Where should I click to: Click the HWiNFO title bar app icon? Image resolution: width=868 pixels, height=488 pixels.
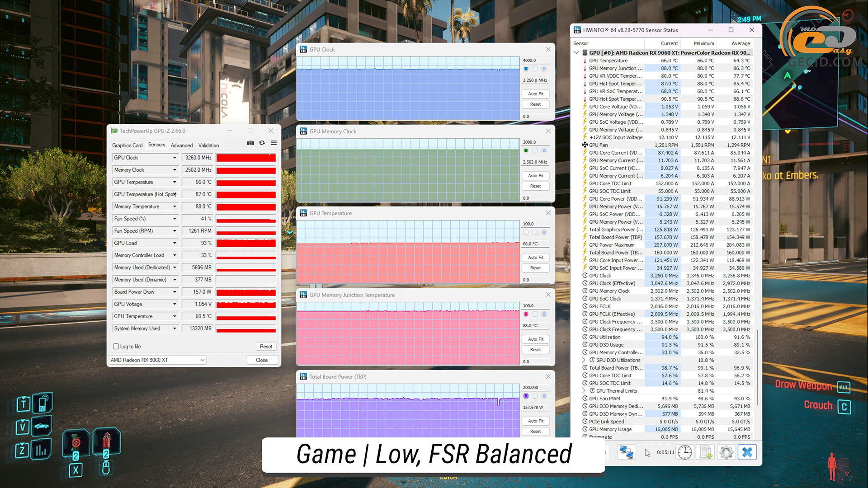click(577, 30)
